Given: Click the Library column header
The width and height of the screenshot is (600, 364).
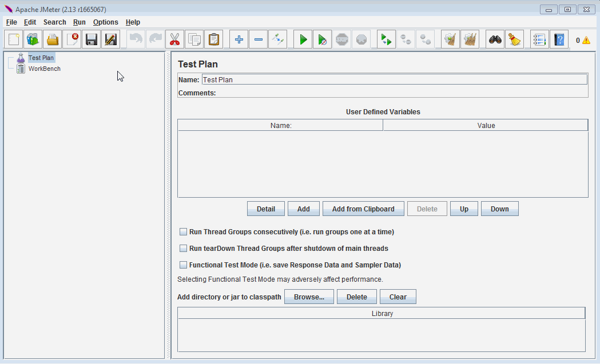Looking at the screenshot, I should point(382,314).
